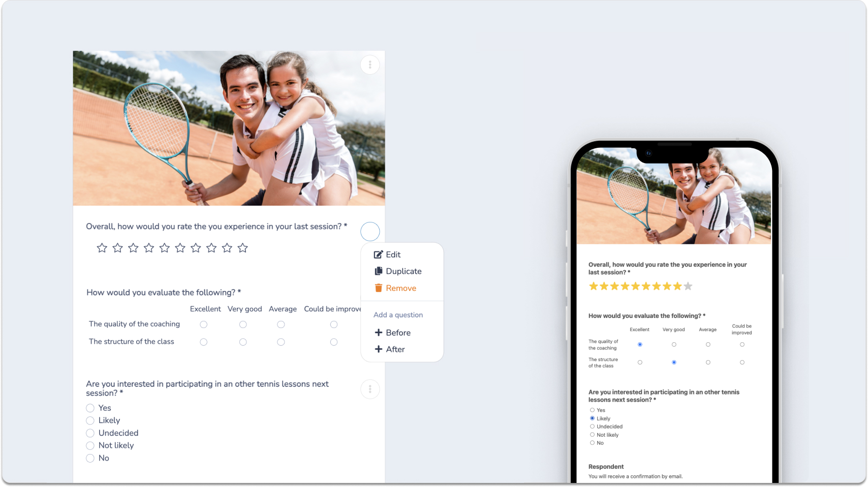
Task: Select Not likely on the phone preview
Action: pos(592,435)
